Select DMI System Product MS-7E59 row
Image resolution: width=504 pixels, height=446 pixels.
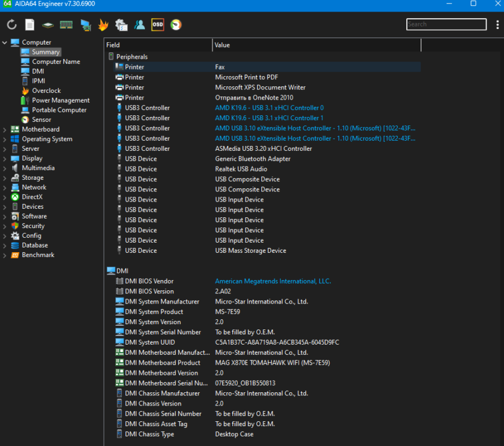coord(267,312)
